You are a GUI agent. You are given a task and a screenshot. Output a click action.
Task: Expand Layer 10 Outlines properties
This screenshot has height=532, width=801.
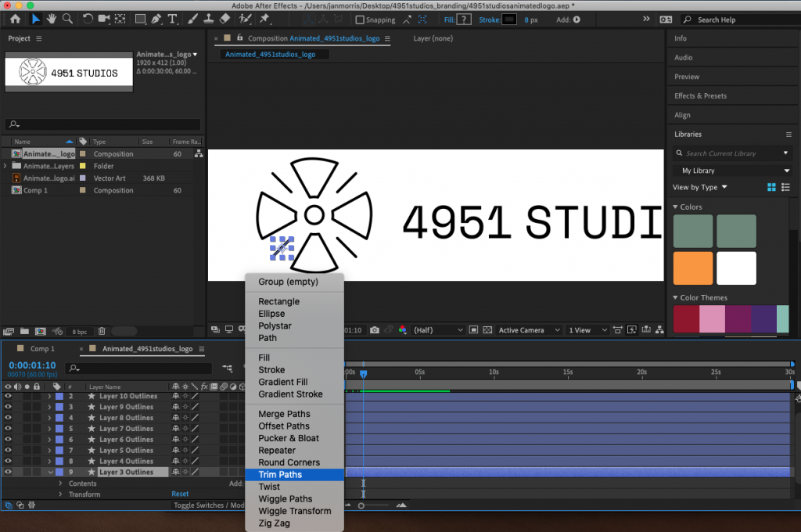49,396
